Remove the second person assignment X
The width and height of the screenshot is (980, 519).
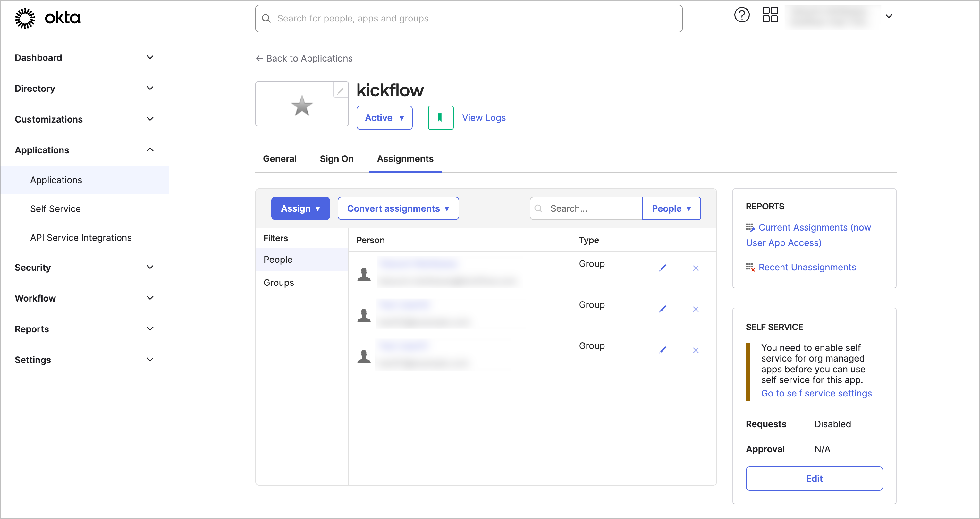tap(696, 309)
